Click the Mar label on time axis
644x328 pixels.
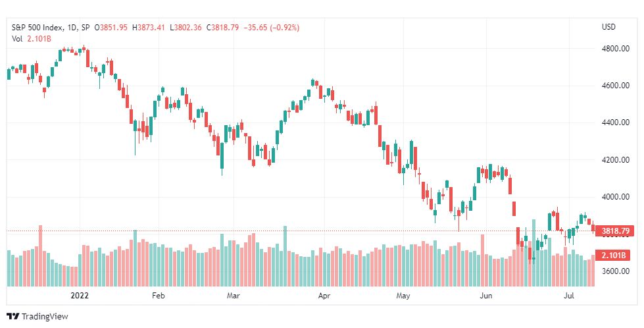click(234, 296)
